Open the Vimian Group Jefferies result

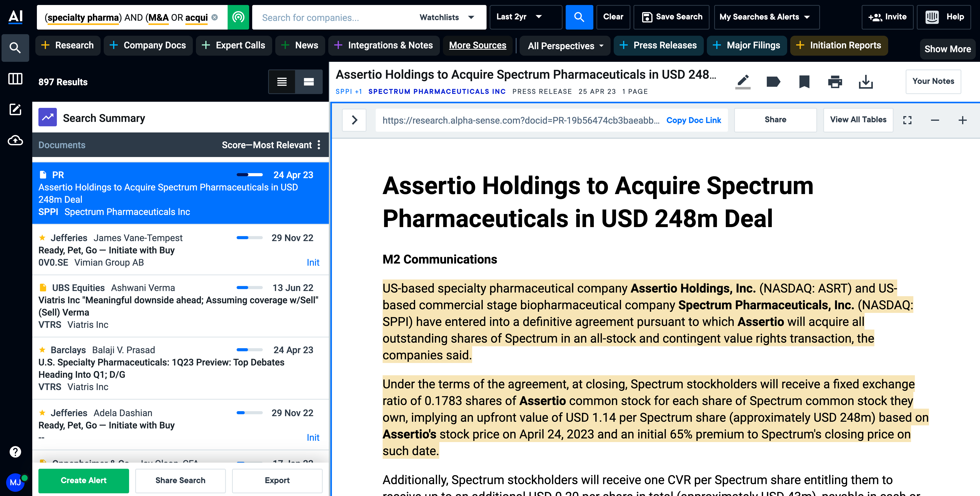[180, 250]
